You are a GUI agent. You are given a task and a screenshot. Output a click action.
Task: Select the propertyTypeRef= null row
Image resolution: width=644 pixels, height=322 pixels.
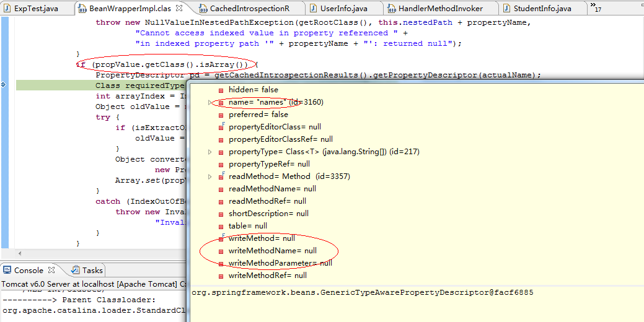tap(269, 164)
